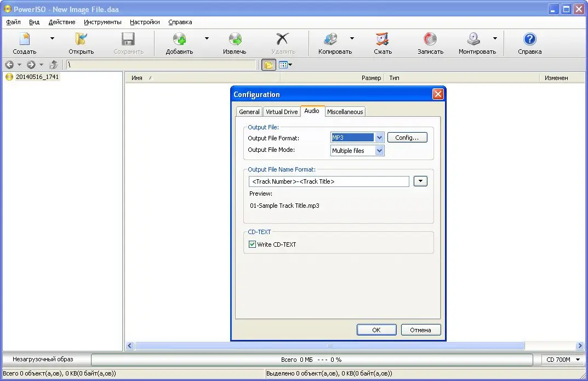Open the Справка menu
Image resolution: width=588 pixels, height=381 pixels.
click(x=180, y=22)
